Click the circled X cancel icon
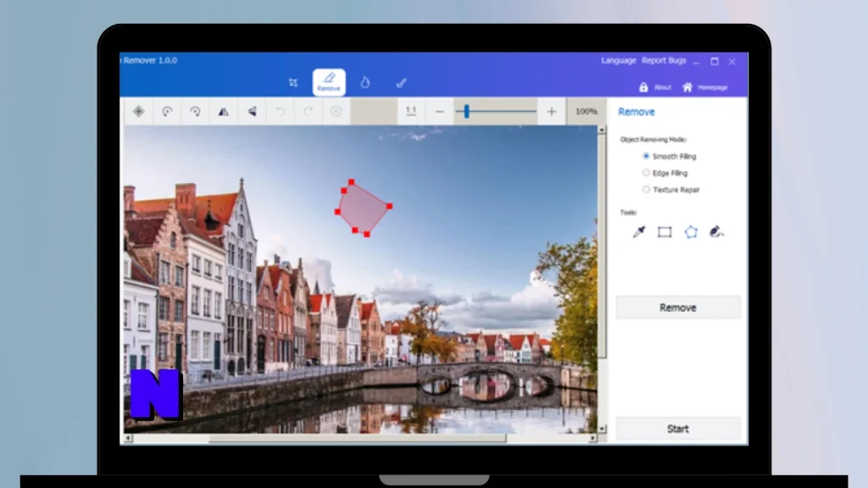 (336, 111)
